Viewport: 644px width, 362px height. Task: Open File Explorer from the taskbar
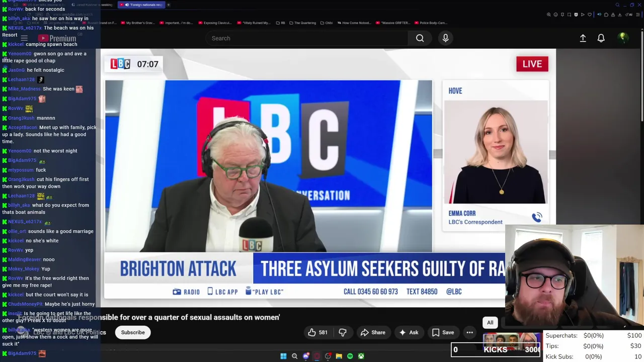point(339,356)
